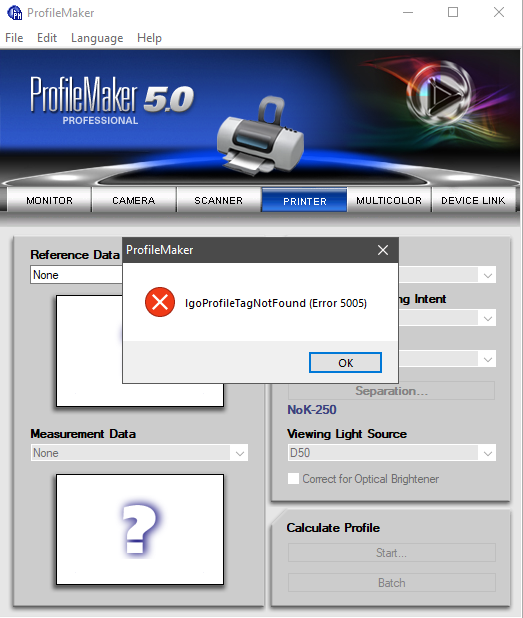Close the main ProfileMaker window
This screenshot has height=618, width=523.
pyautogui.click(x=499, y=13)
